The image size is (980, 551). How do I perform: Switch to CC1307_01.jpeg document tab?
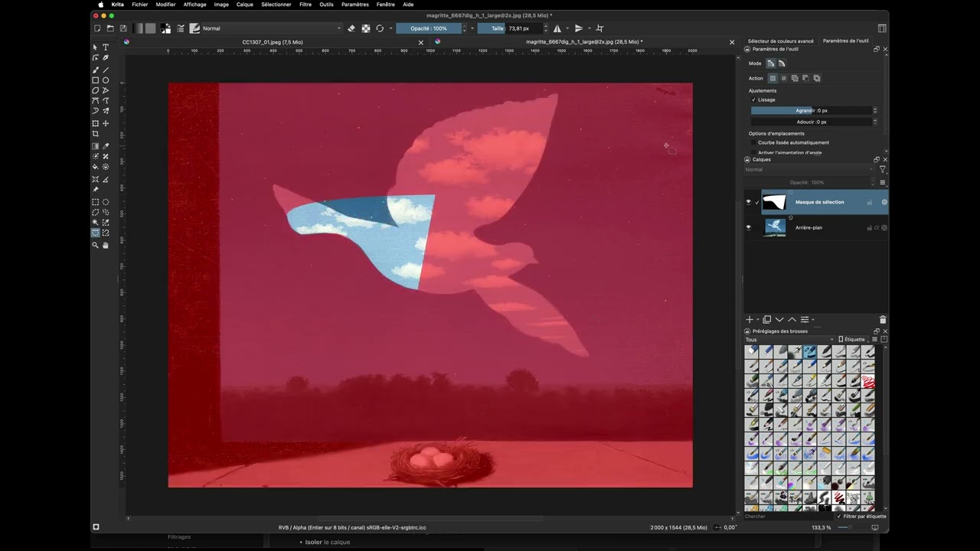[273, 42]
